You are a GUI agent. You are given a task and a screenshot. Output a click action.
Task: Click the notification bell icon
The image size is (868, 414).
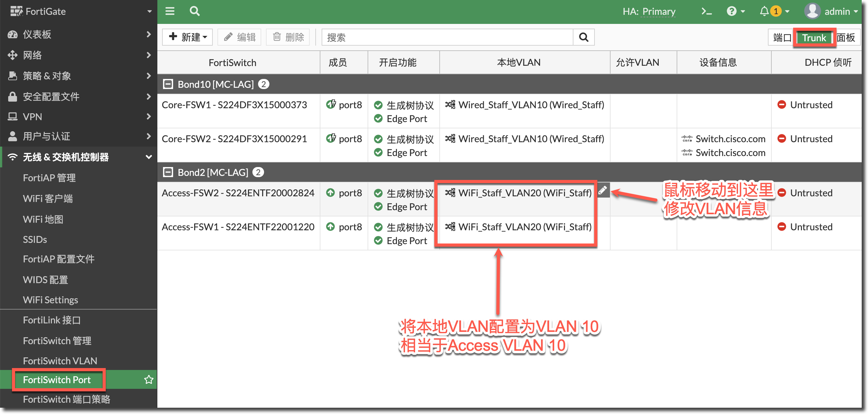pyautogui.click(x=764, y=11)
